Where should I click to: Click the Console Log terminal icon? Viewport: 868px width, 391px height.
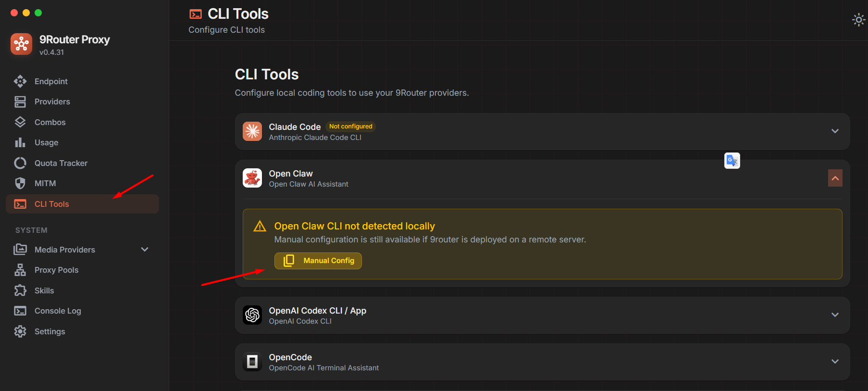click(20, 311)
